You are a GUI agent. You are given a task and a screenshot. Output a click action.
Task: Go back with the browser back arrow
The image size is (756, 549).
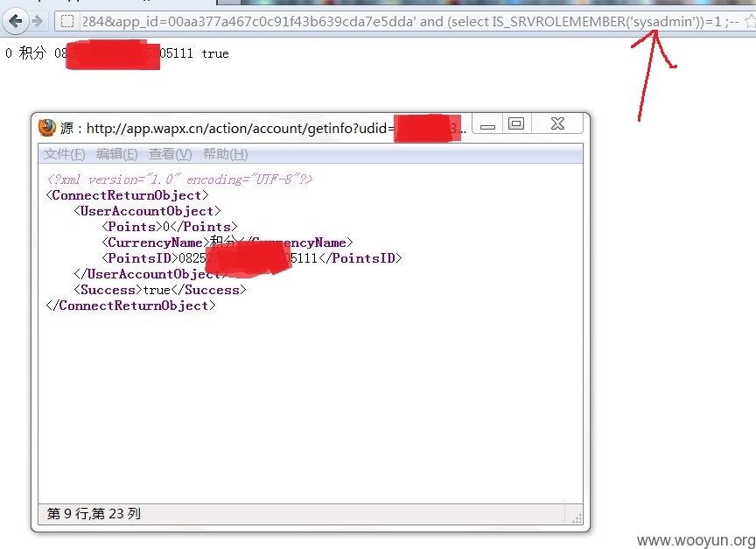[16, 21]
